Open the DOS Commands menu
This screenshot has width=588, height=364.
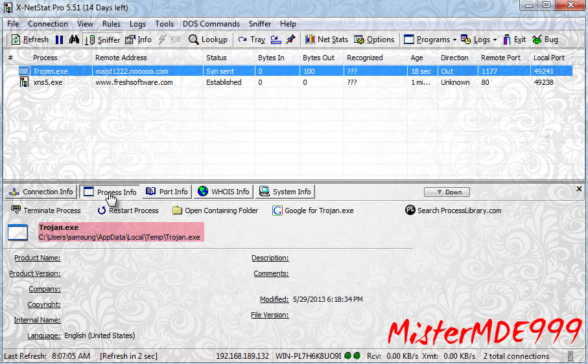point(211,24)
